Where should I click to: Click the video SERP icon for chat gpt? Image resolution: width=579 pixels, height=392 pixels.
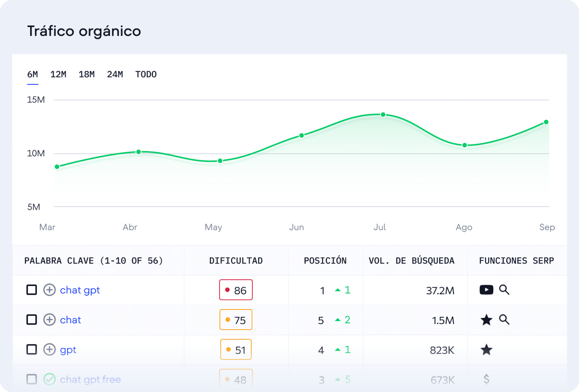tap(486, 290)
